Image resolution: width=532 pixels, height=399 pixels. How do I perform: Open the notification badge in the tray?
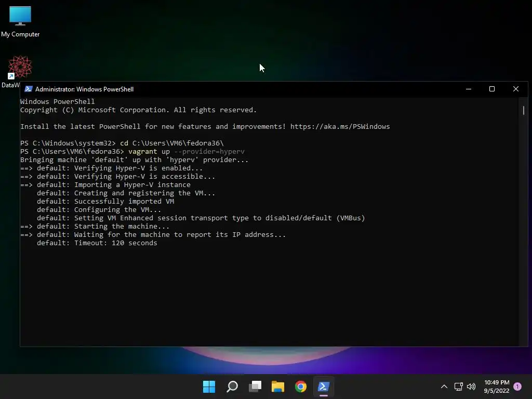click(x=517, y=386)
